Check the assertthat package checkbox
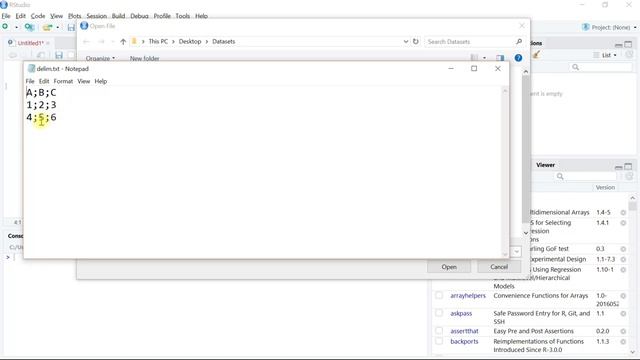640x360 pixels. (x=439, y=331)
